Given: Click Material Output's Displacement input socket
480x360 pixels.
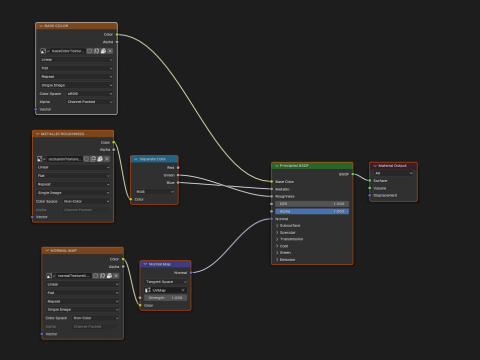Looking at the screenshot, I should pos(370,195).
